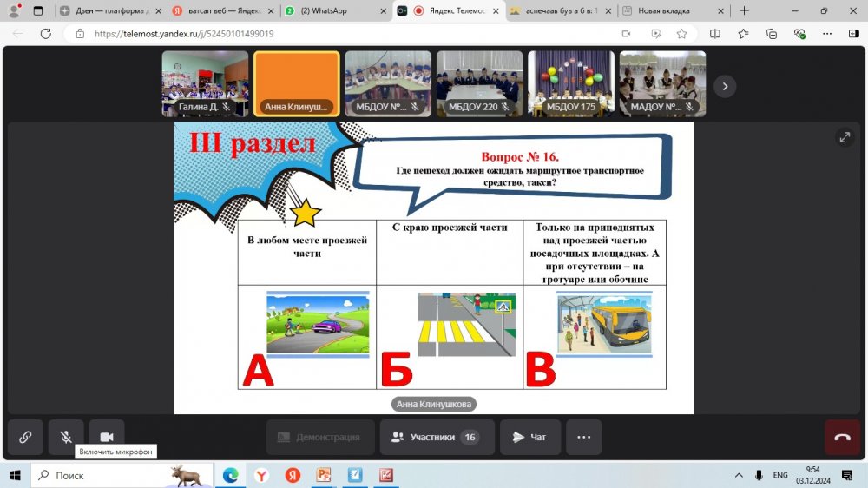The height and width of the screenshot is (488, 868).
Task: Expand shared presentation to fullscreen
Action: pos(845,137)
